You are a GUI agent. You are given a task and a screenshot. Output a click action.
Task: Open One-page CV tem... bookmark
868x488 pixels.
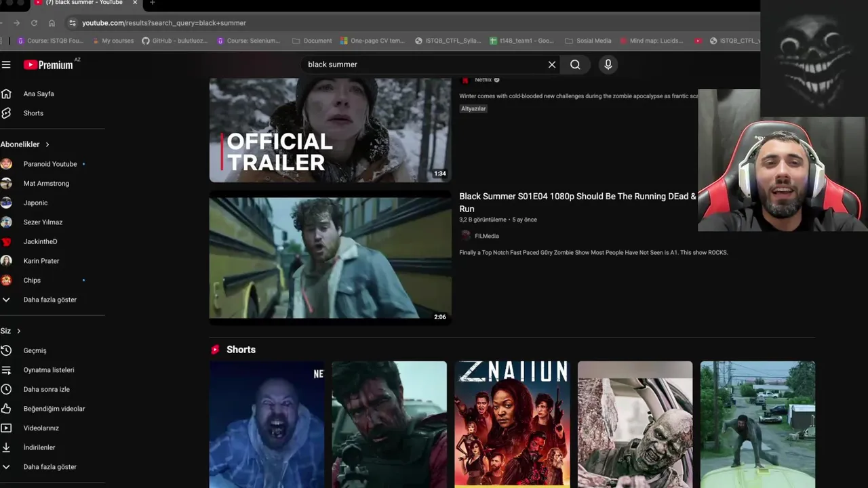(372, 41)
